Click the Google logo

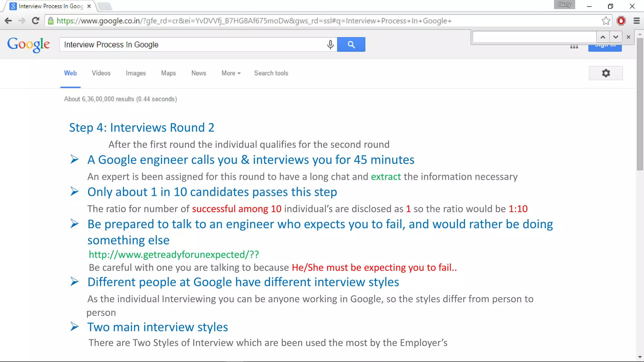click(29, 45)
